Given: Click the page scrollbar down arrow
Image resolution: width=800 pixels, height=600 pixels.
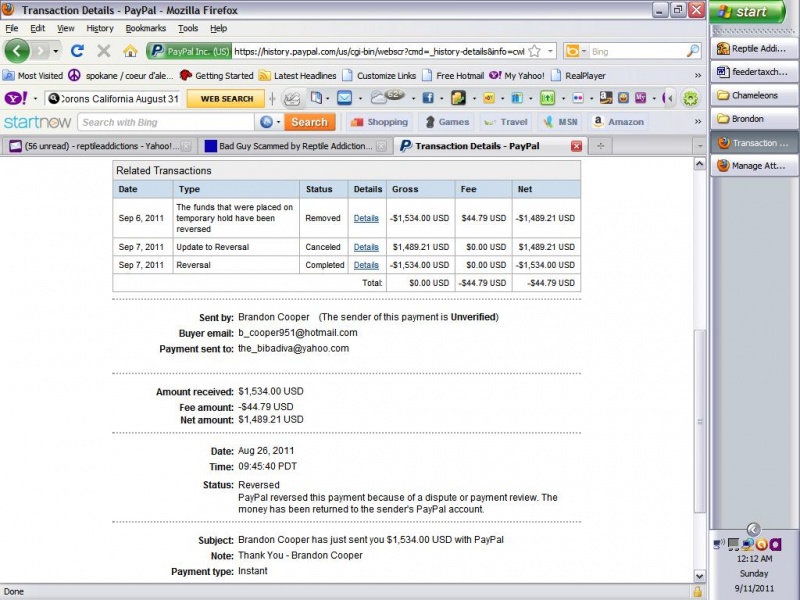Looking at the screenshot, I should click(699, 576).
